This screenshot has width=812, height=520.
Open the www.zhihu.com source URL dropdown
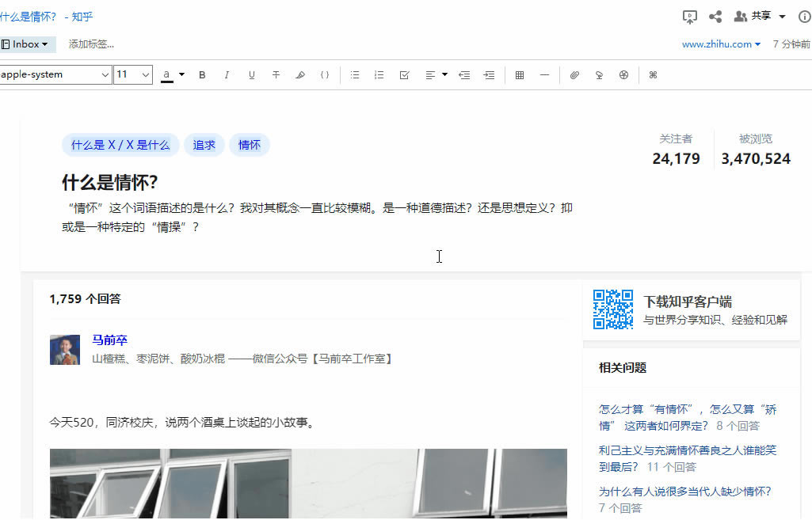coord(721,44)
